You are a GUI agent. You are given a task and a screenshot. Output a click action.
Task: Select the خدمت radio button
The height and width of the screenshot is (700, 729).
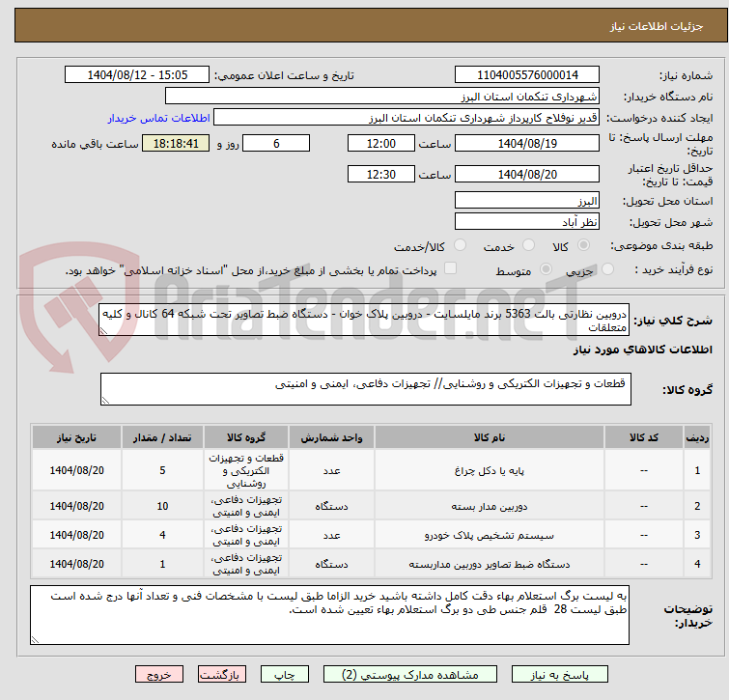point(528,244)
